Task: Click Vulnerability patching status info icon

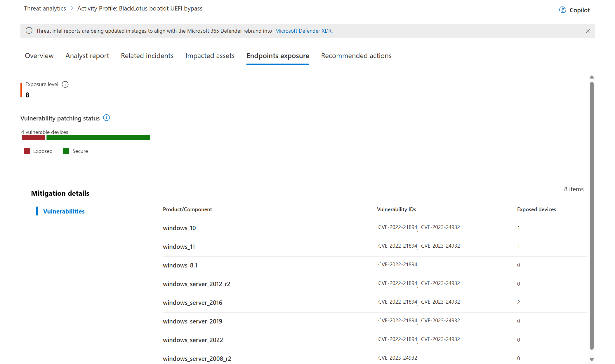Action: point(107,118)
